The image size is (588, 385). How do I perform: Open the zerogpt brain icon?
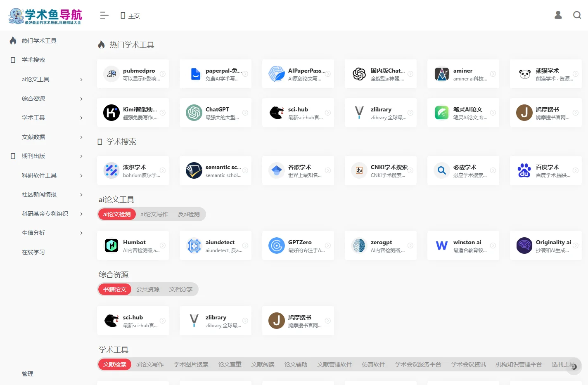[359, 246]
